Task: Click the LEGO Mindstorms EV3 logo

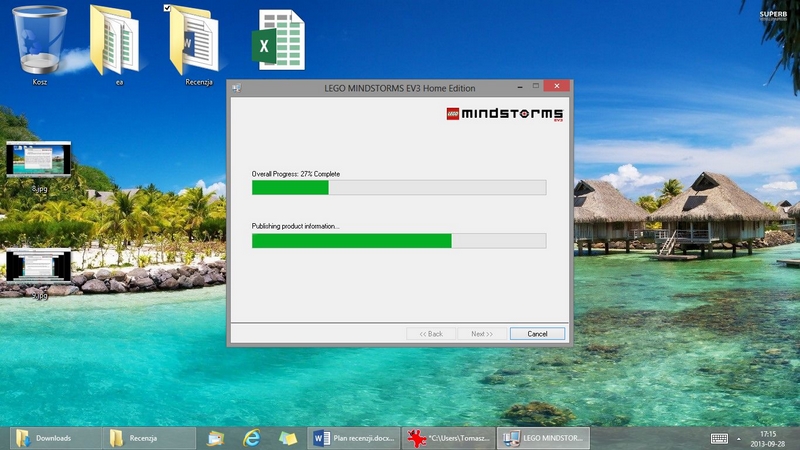Action: pyautogui.click(x=505, y=114)
